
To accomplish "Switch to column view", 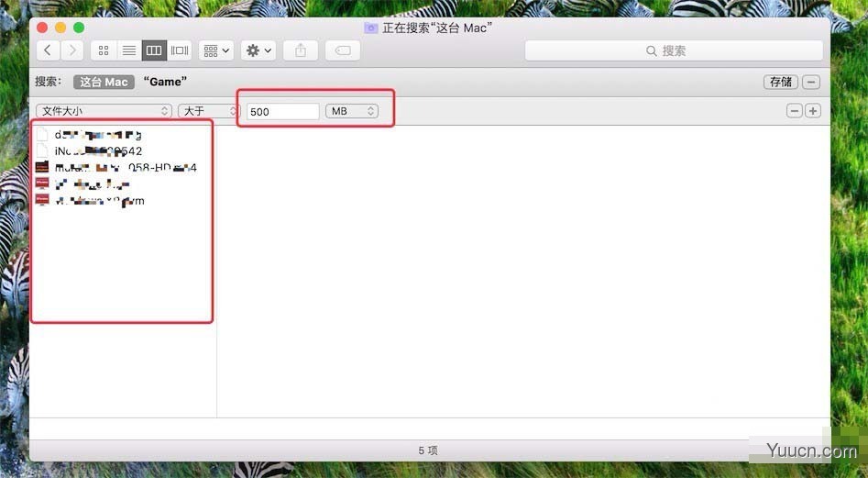I will coord(154,50).
